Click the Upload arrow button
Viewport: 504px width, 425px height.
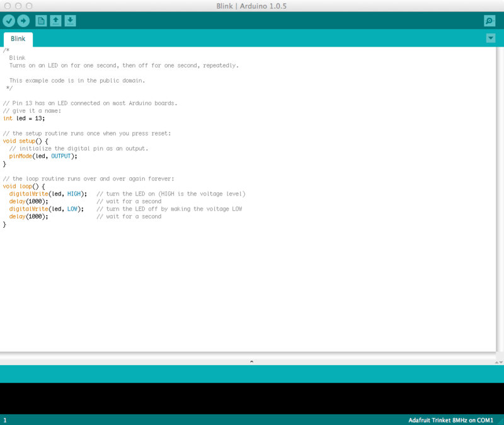pyautogui.click(x=23, y=21)
